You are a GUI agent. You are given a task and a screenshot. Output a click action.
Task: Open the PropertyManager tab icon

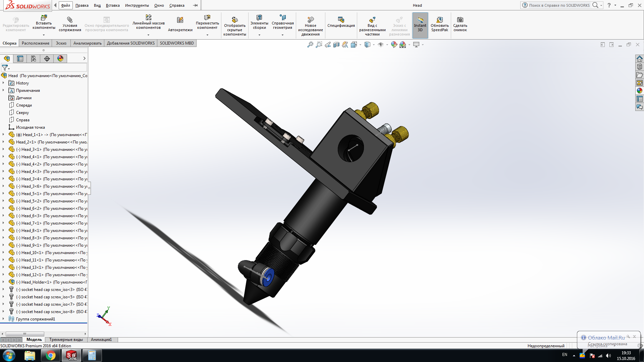(x=20, y=59)
